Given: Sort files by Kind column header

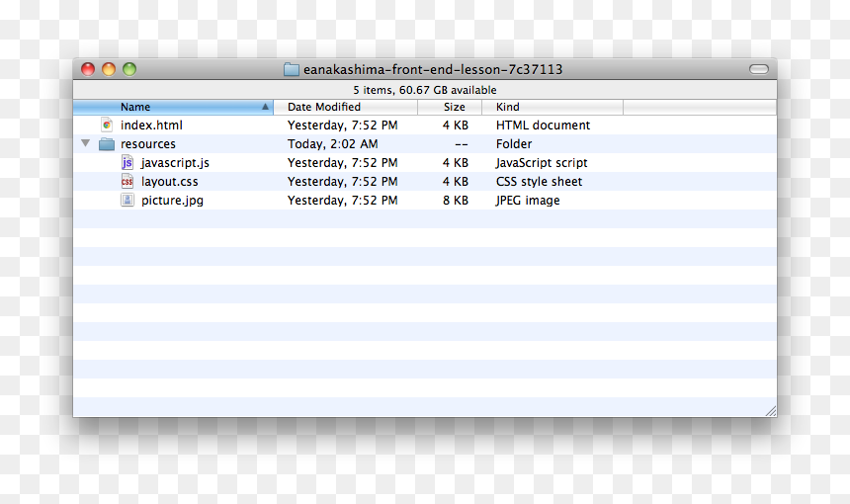Looking at the screenshot, I should pyautogui.click(x=552, y=107).
